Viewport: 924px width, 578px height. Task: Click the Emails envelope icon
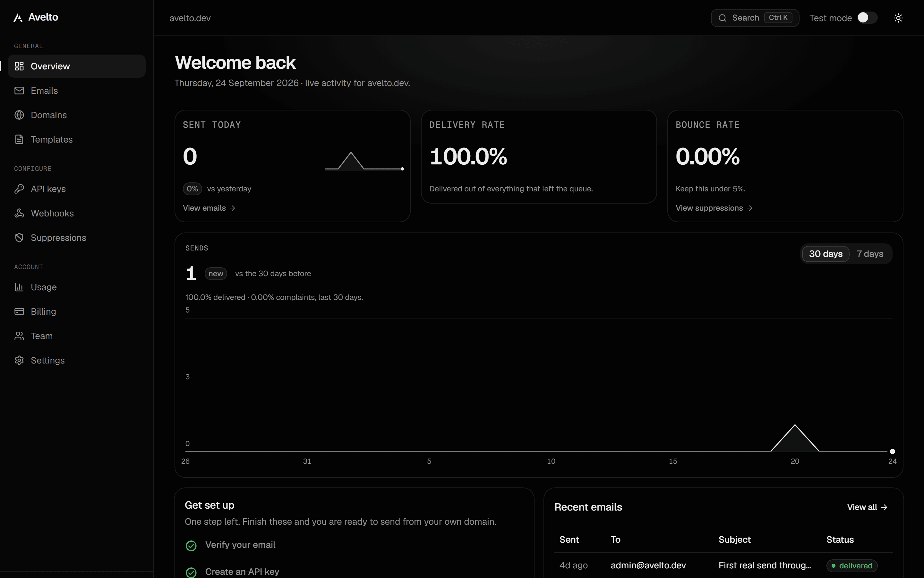[19, 91]
